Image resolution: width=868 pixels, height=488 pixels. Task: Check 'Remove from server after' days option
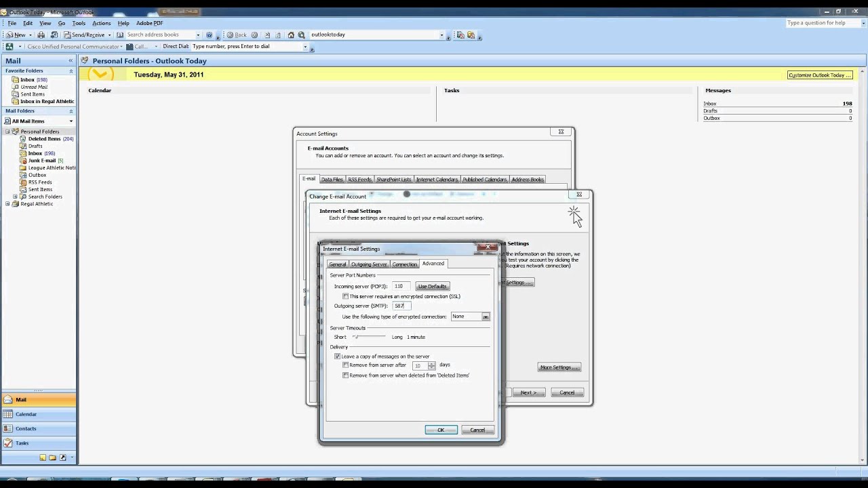pyautogui.click(x=346, y=365)
